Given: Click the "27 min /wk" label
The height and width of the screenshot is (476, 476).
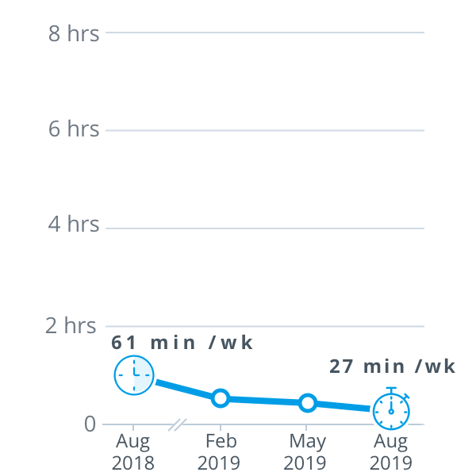Looking at the screenshot, I should (x=393, y=367).
